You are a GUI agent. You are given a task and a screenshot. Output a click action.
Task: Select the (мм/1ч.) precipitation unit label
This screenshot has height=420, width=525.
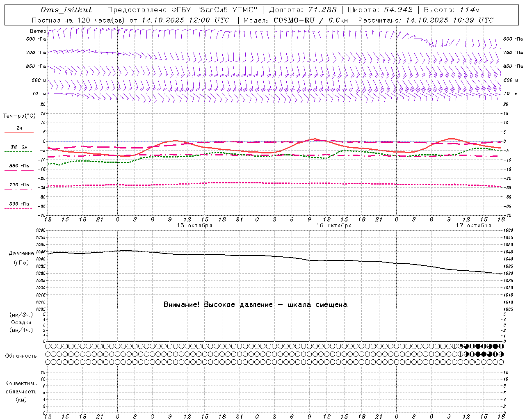click(21, 330)
